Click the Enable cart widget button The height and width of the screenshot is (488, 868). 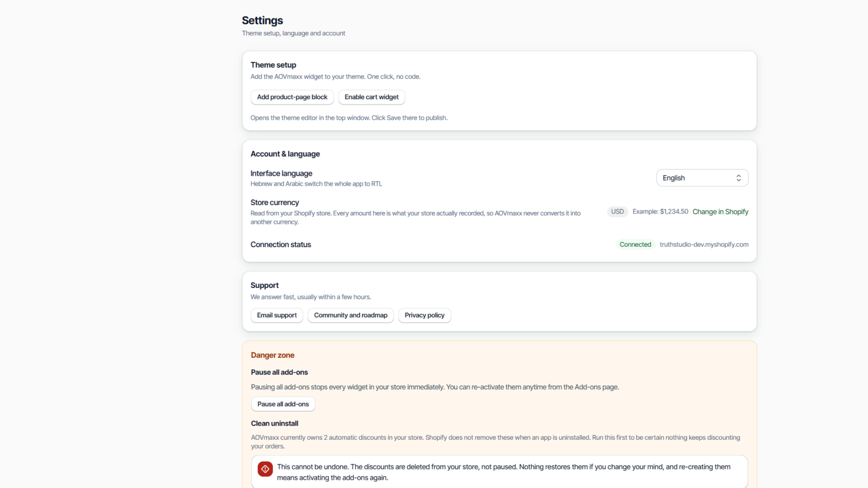coord(372,97)
